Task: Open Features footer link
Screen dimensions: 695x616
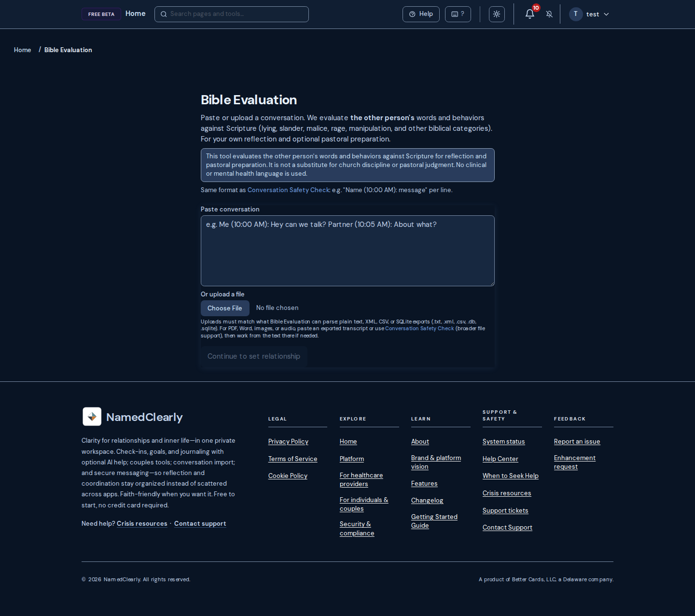Action: 424,483
